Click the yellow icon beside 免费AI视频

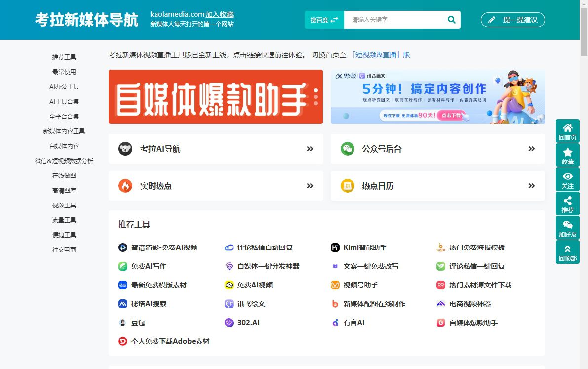229,285
